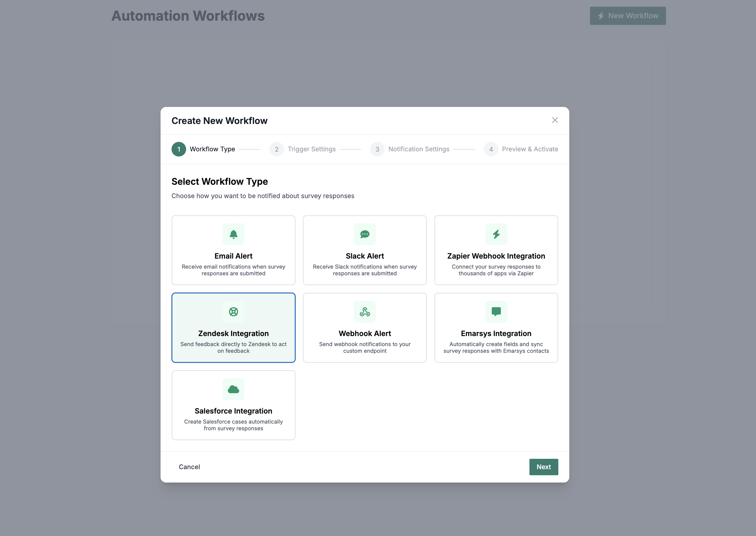Choose Emarsys Integration card description
This screenshot has height=536, width=756.
496,347
